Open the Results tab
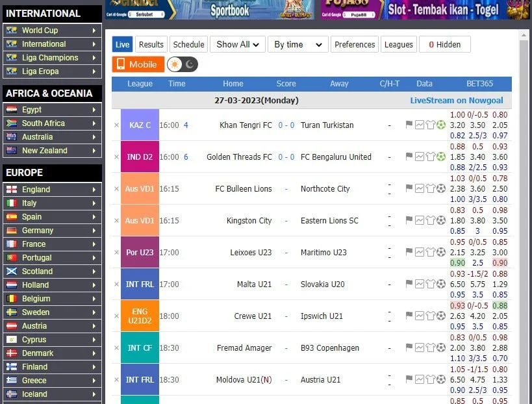 tap(151, 44)
